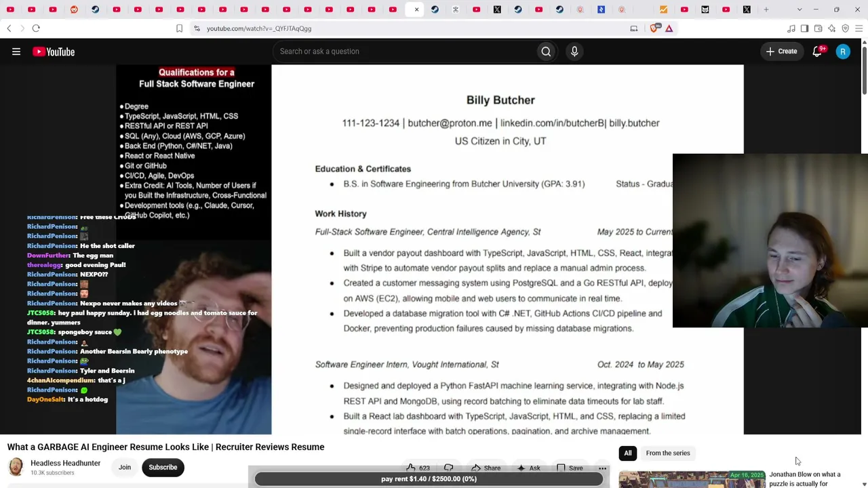868x488 pixels.
Task: Open the Leo AI sparkle icon
Action: pyautogui.click(x=832, y=28)
